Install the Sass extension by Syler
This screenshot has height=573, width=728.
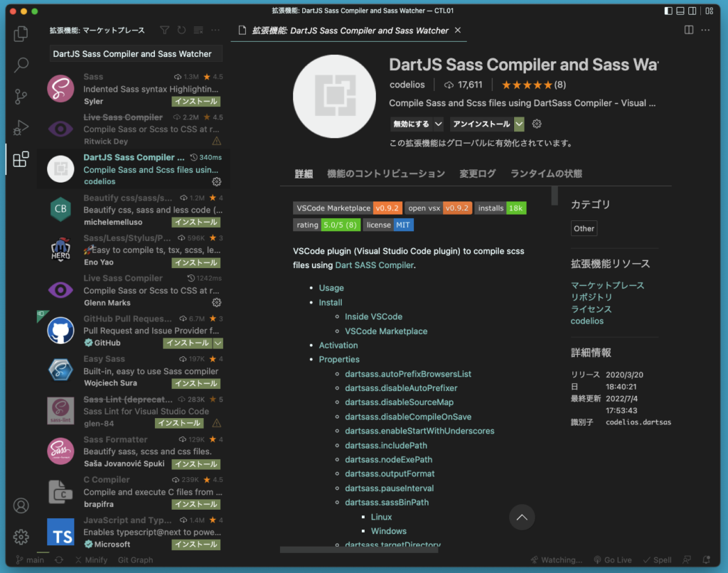(x=196, y=101)
